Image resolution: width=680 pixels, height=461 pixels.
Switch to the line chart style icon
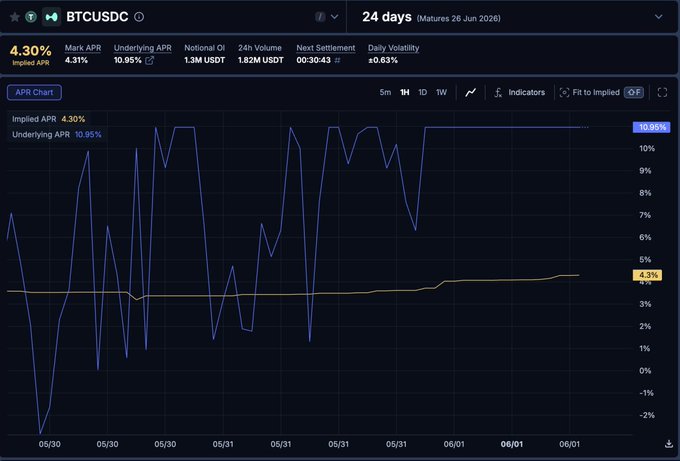[x=471, y=92]
